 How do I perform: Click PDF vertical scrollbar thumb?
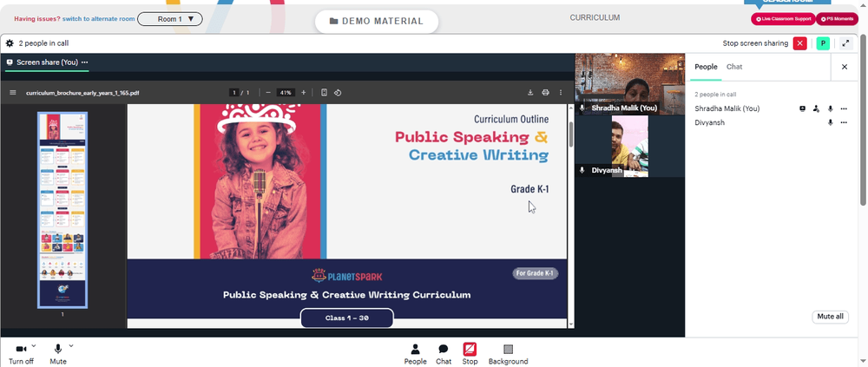coord(571,134)
